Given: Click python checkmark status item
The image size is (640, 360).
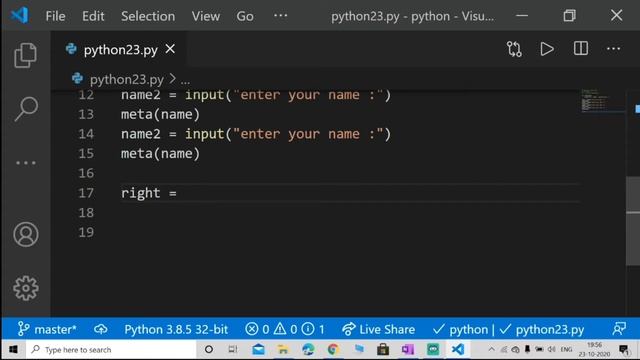Looking at the screenshot, I should pyautogui.click(x=460, y=329).
